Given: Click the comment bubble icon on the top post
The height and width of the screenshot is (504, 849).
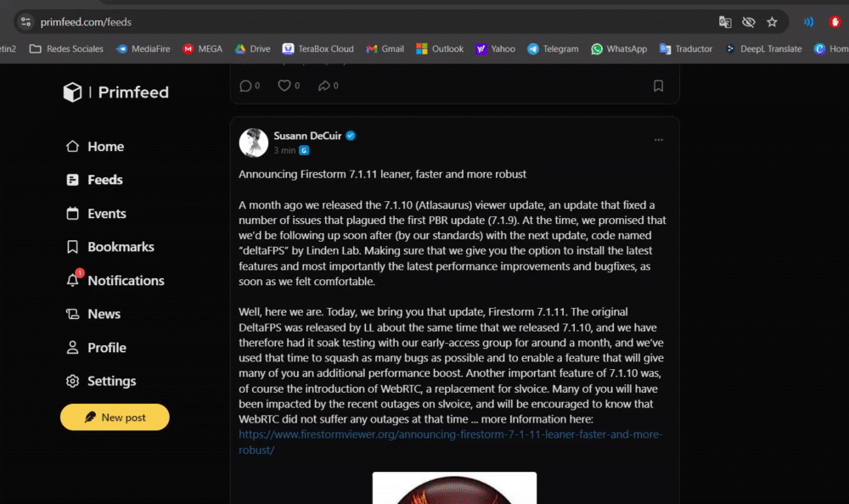Looking at the screenshot, I should click(245, 86).
